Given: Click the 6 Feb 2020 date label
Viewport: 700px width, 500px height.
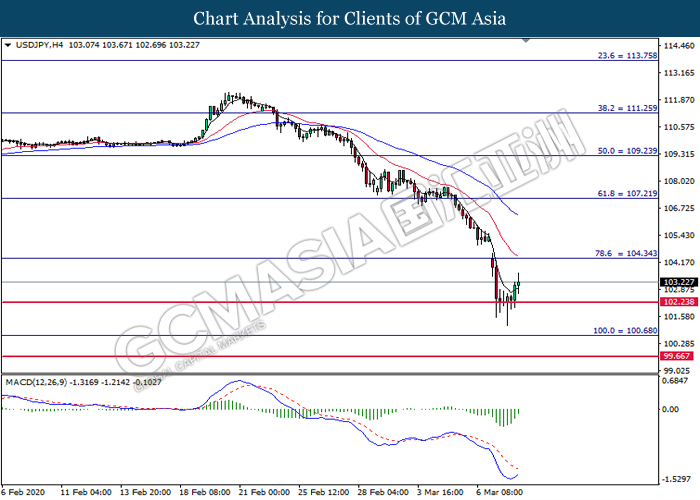Looking at the screenshot, I should click(23, 492).
